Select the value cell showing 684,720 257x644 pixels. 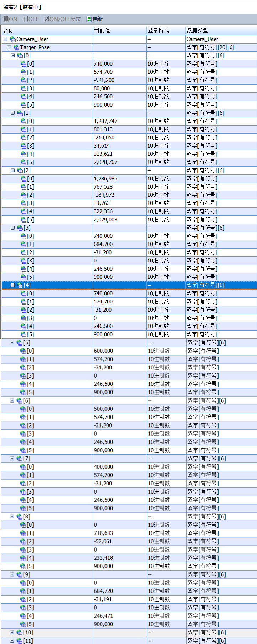click(x=120, y=591)
